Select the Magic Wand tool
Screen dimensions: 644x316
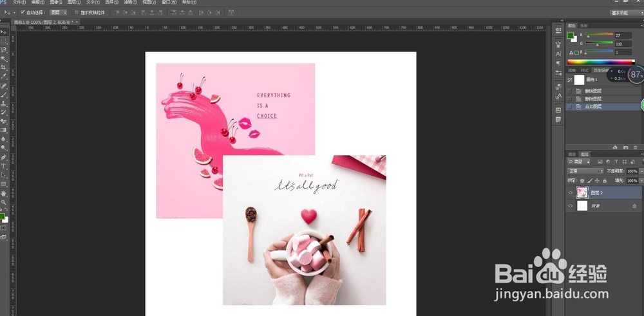click(3, 59)
